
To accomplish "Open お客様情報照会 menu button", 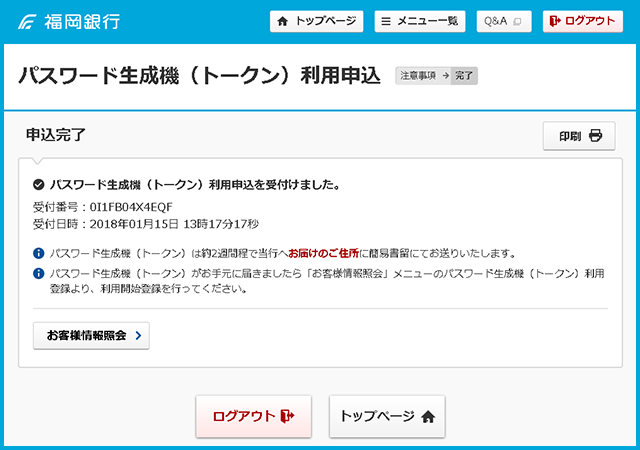I will point(91,336).
